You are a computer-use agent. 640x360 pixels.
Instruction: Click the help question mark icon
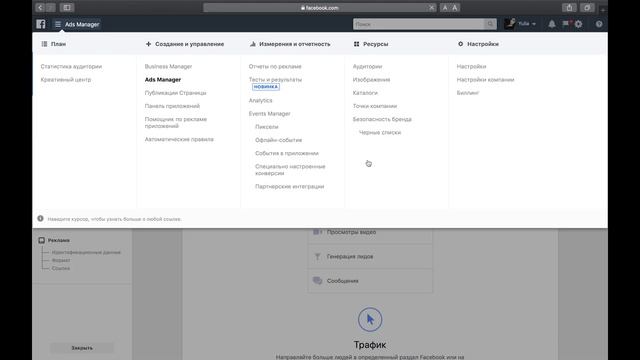point(599,24)
